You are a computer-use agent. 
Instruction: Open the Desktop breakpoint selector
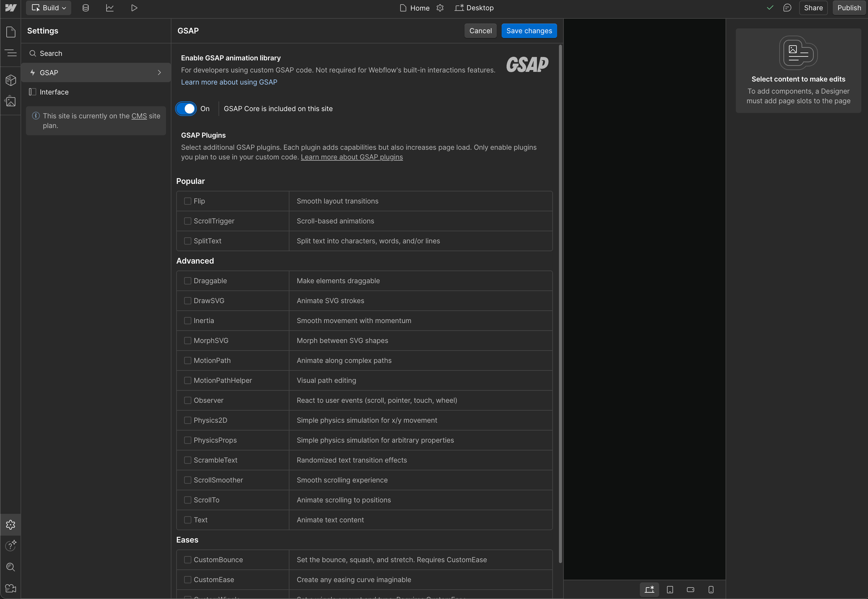(x=474, y=8)
